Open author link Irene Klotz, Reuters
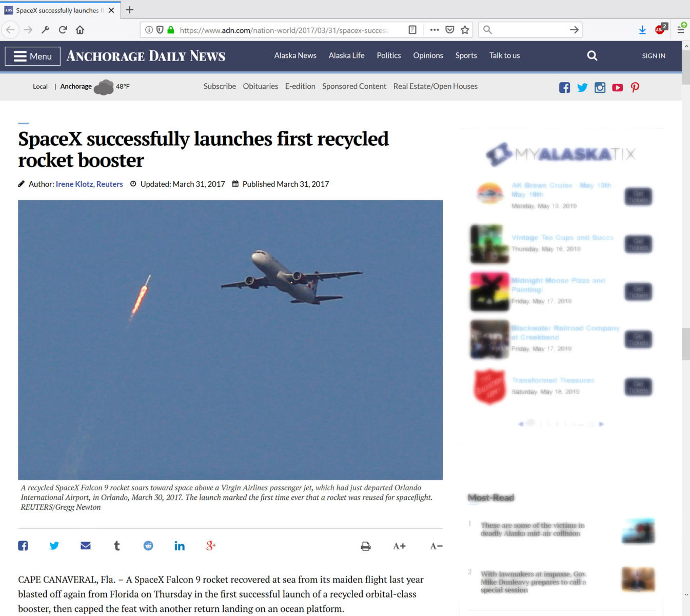690x616 pixels. pos(89,184)
